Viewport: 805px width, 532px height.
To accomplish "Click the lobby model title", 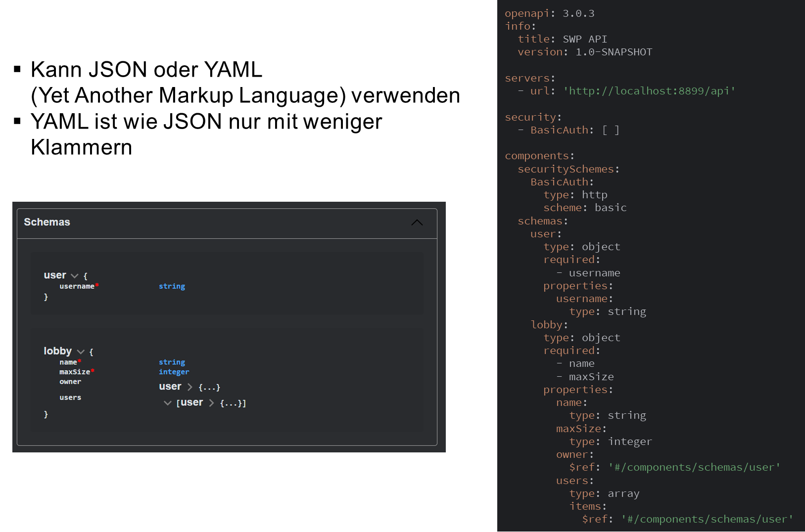I will tap(57, 351).
